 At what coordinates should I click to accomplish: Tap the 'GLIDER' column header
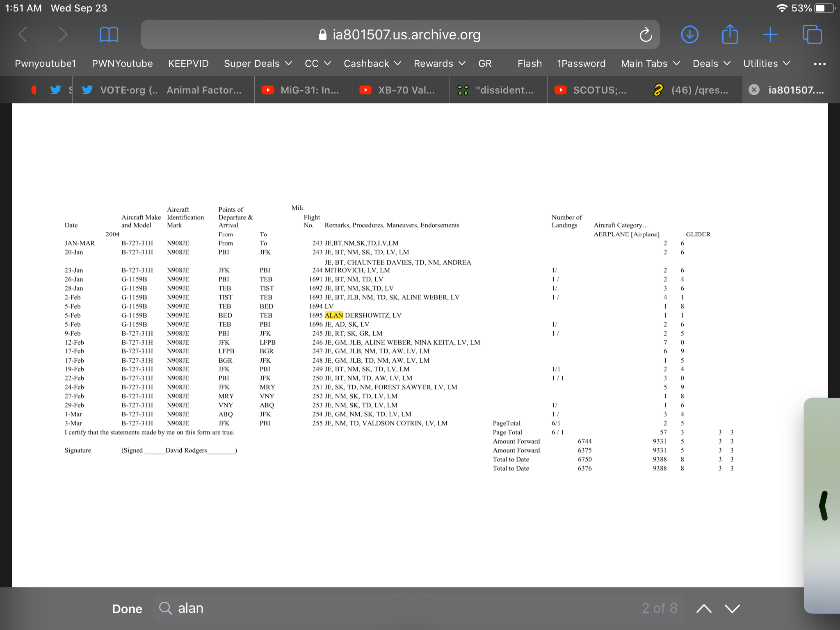coord(698,234)
